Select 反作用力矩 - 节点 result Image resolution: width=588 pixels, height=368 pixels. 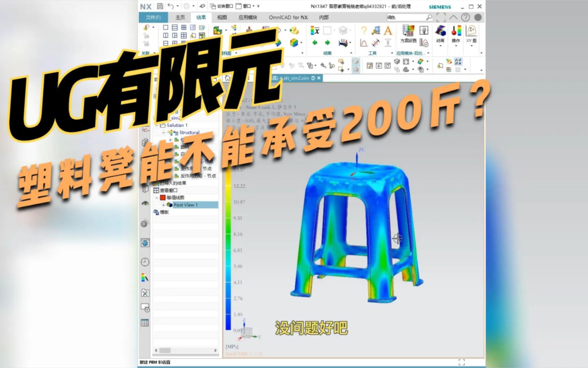pos(198,176)
